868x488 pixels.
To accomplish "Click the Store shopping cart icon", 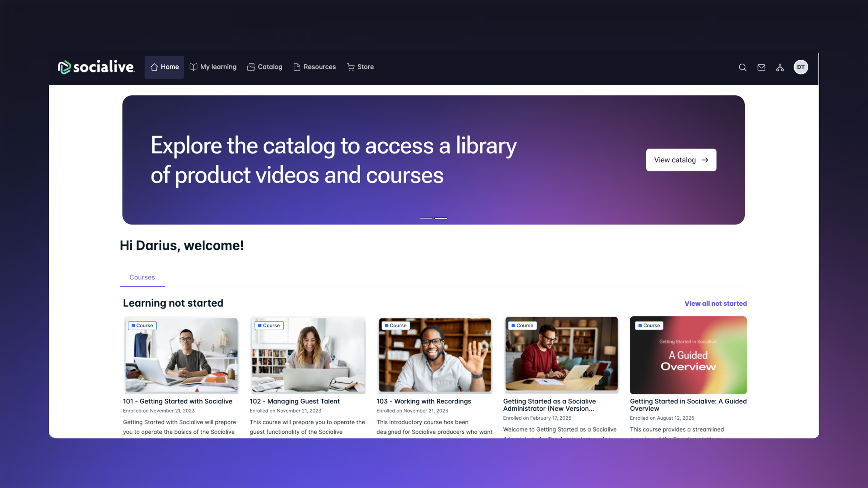I will (350, 67).
